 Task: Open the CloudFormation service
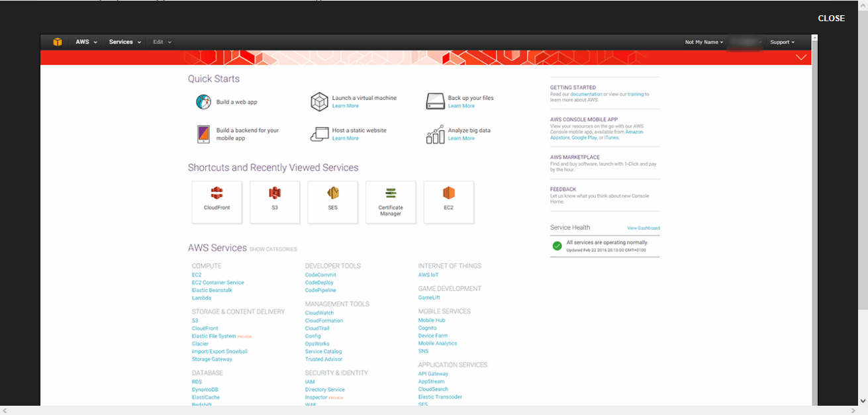pyautogui.click(x=324, y=321)
